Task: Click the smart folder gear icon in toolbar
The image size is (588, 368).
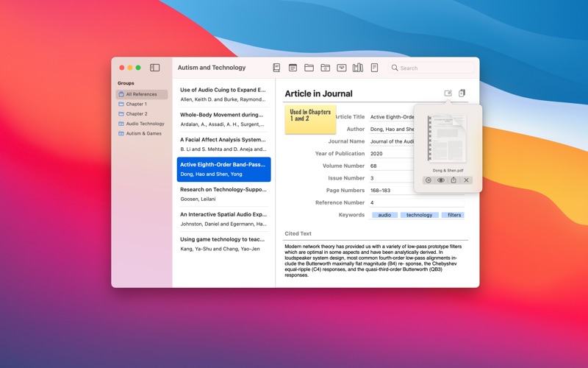Action: click(x=325, y=68)
